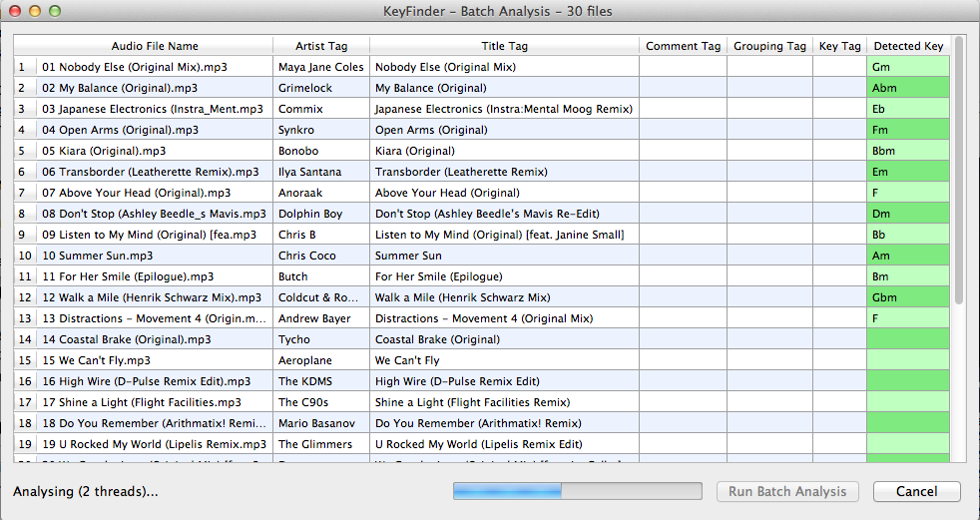Click artist cell Tycho
This screenshot has width=980, height=520.
(x=321, y=338)
